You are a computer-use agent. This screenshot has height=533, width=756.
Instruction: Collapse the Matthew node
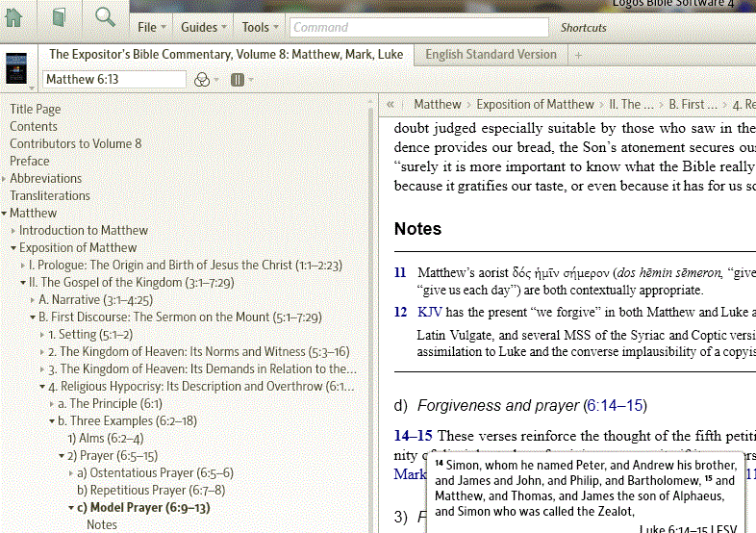(4, 214)
